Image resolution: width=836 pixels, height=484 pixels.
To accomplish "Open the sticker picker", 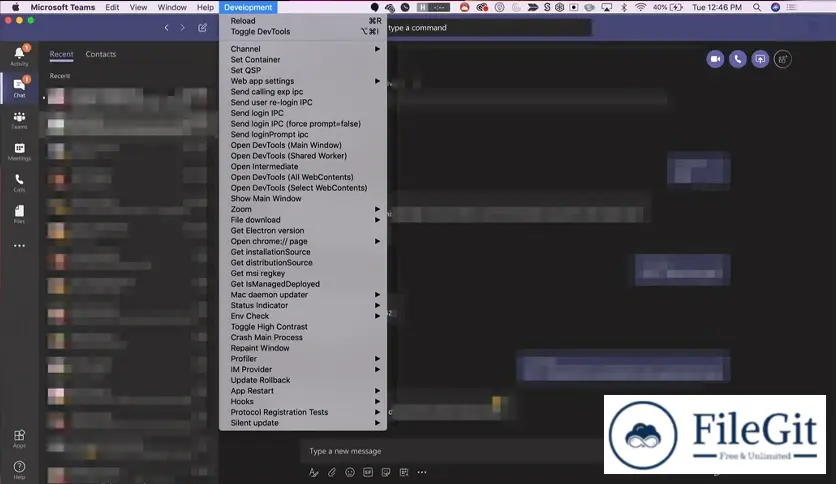I will 386,472.
